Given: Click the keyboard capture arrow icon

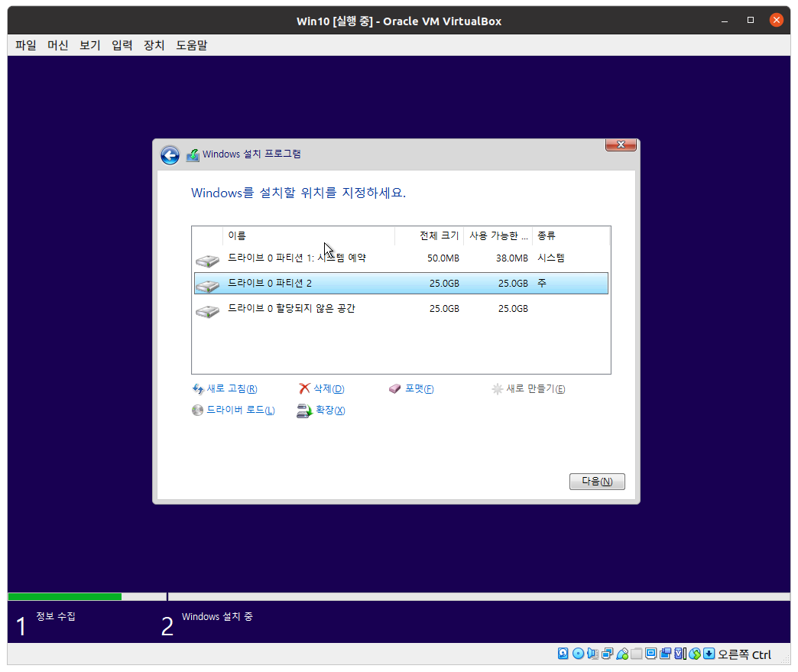Looking at the screenshot, I should coord(709,654).
